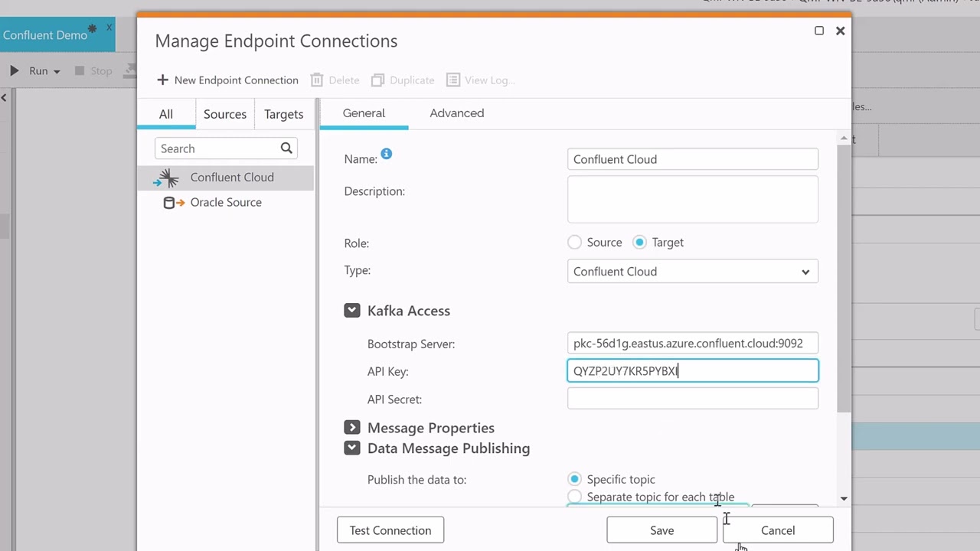Select the Source role radio button
Screen dimensions: 980x551
[x=574, y=243]
